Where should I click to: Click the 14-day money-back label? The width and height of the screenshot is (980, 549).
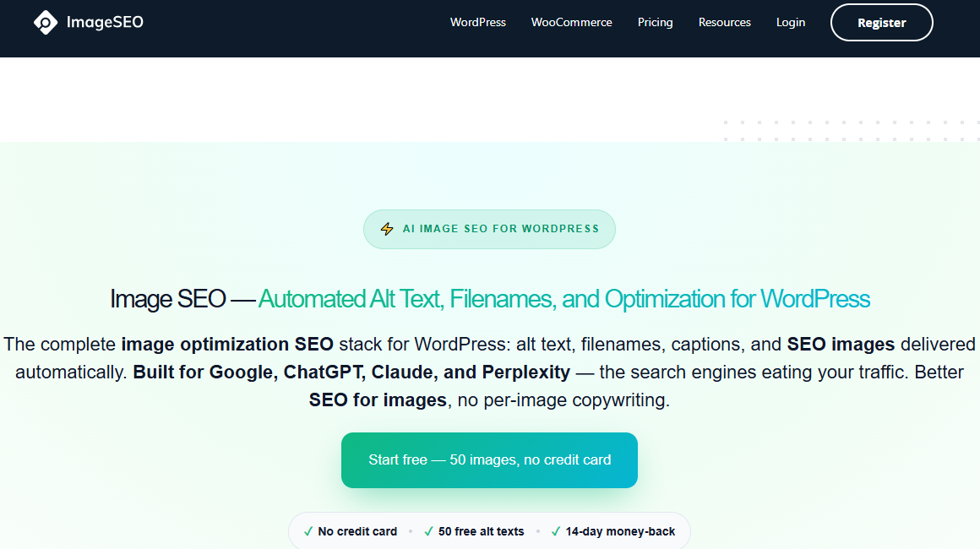tap(620, 531)
